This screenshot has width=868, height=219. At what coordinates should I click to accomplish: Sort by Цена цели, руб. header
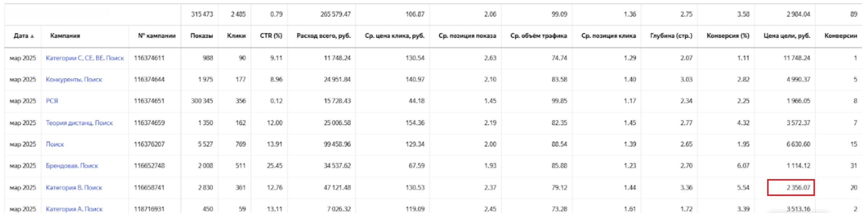pyautogui.click(x=787, y=36)
